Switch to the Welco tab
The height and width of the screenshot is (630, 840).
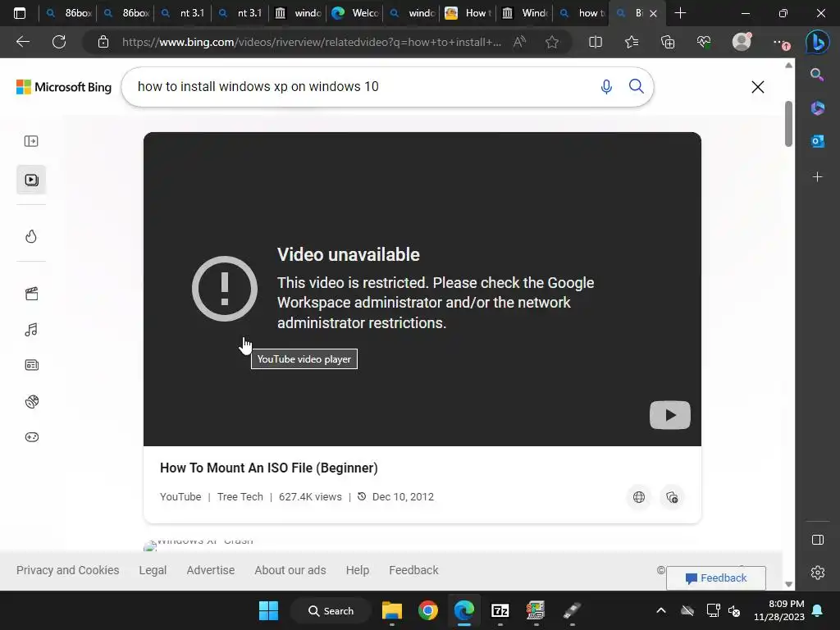[x=355, y=13]
